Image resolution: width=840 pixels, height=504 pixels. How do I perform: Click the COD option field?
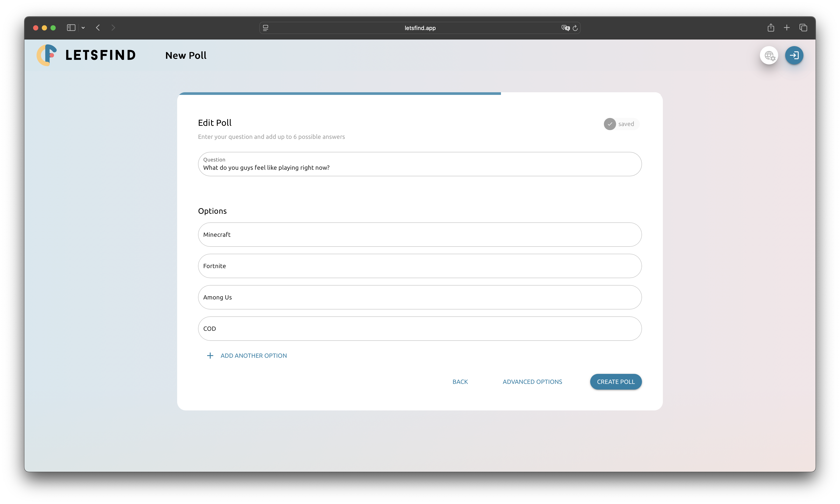coord(420,328)
